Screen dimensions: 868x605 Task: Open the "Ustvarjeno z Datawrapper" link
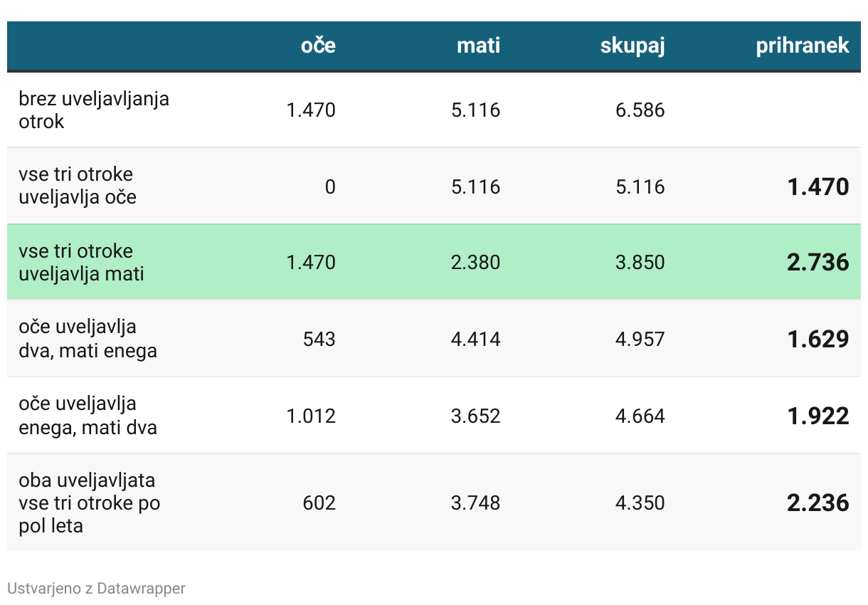coord(96,589)
